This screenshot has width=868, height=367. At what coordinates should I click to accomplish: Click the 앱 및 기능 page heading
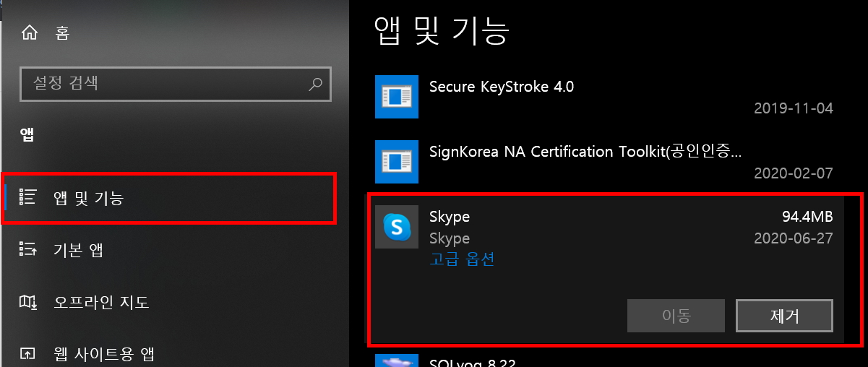pos(443,30)
